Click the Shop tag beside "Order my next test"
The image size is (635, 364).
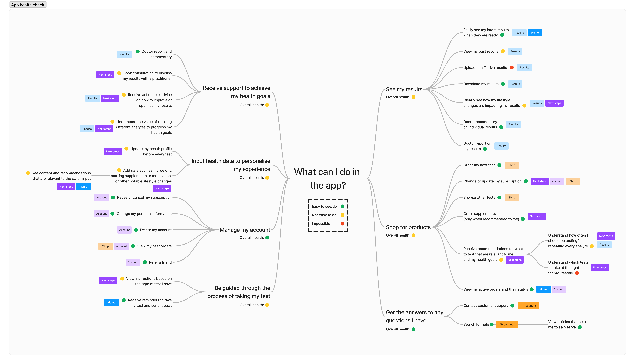click(511, 165)
